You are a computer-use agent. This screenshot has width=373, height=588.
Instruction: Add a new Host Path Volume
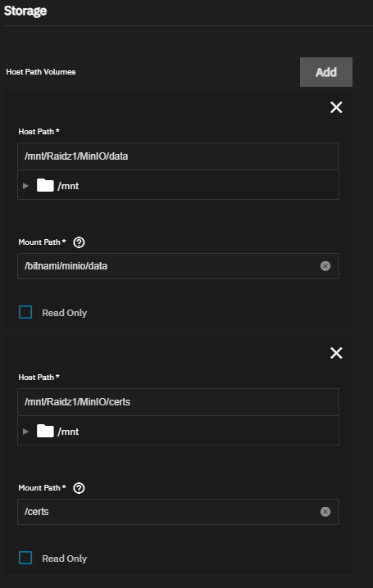[x=326, y=72]
